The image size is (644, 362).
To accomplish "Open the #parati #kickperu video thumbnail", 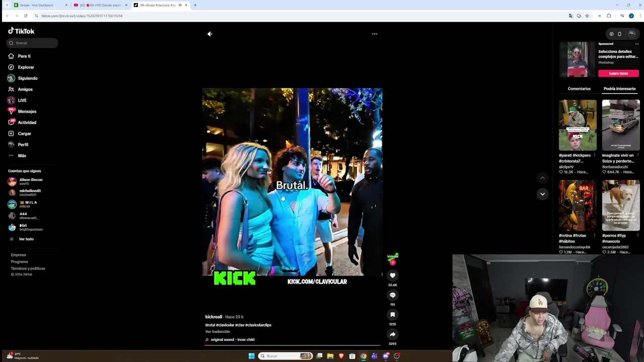I will [578, 125].
